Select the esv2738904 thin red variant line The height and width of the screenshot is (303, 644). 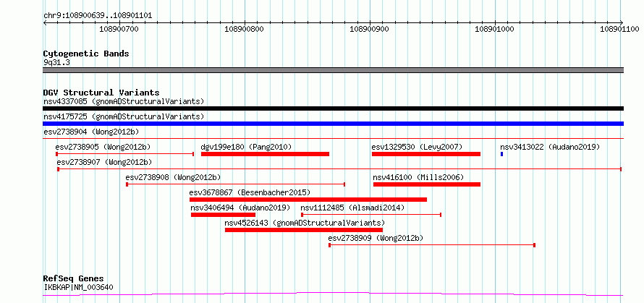333,139
